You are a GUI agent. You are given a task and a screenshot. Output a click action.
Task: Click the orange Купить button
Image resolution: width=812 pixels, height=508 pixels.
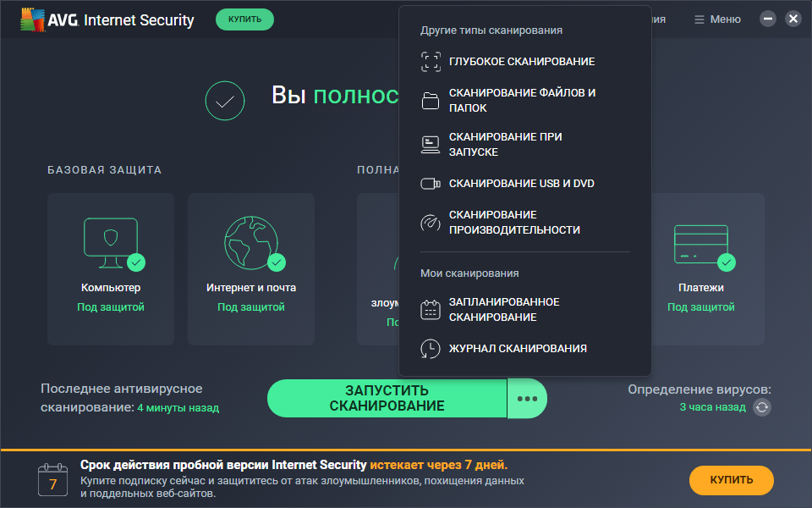[731, 480]
